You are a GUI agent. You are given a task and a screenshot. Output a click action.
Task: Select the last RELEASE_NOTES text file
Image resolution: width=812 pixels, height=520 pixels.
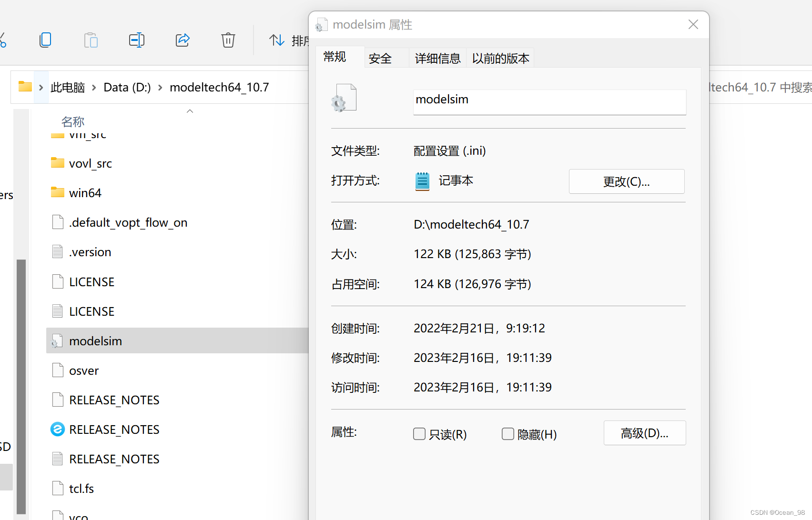177,459
